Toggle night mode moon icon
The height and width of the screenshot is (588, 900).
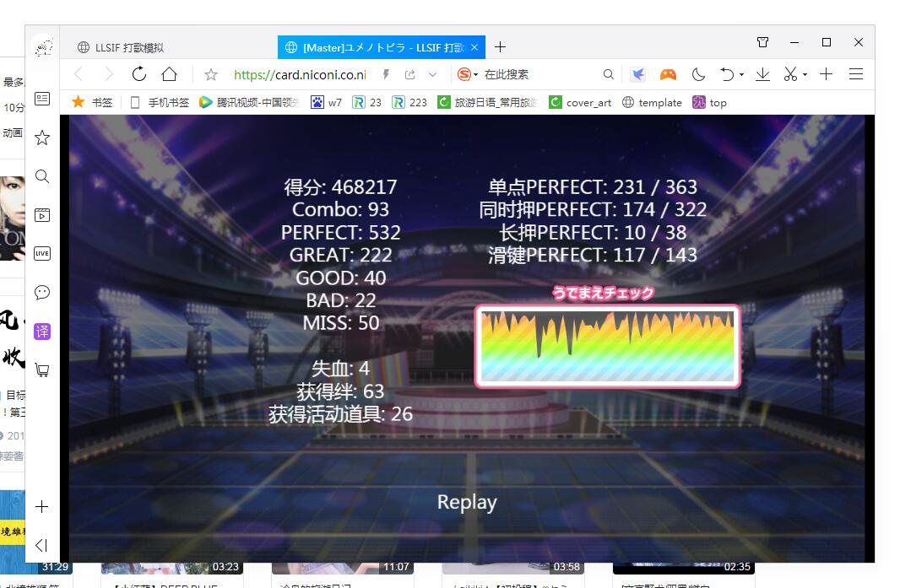[698, 74]
